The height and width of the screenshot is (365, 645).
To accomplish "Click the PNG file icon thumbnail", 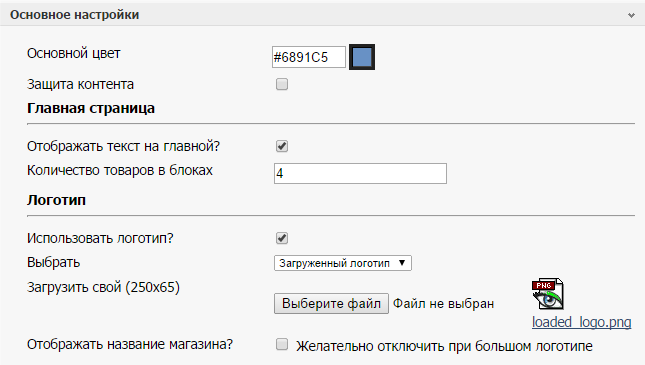I will [x=548, y=294].
